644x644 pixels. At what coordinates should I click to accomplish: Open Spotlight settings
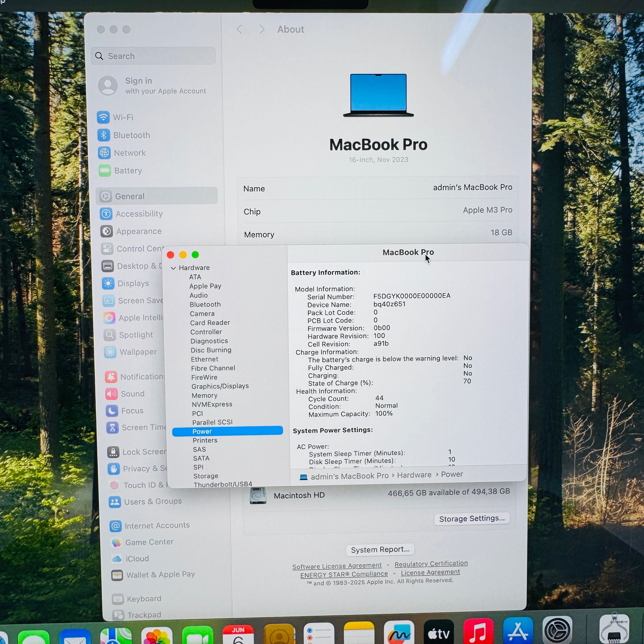click(128, 335)
